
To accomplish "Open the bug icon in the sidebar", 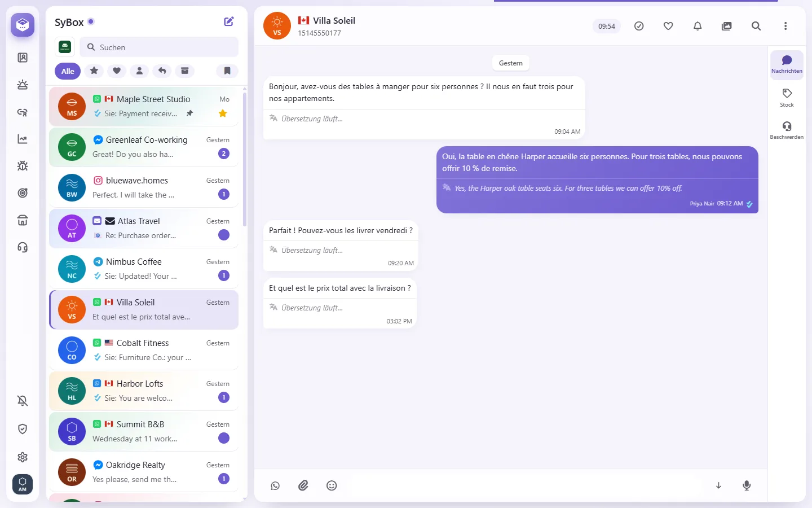I will pos(23,166).
